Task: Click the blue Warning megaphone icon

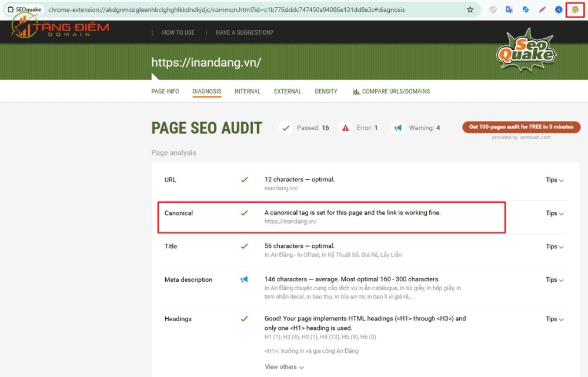Action: point(398,128)
